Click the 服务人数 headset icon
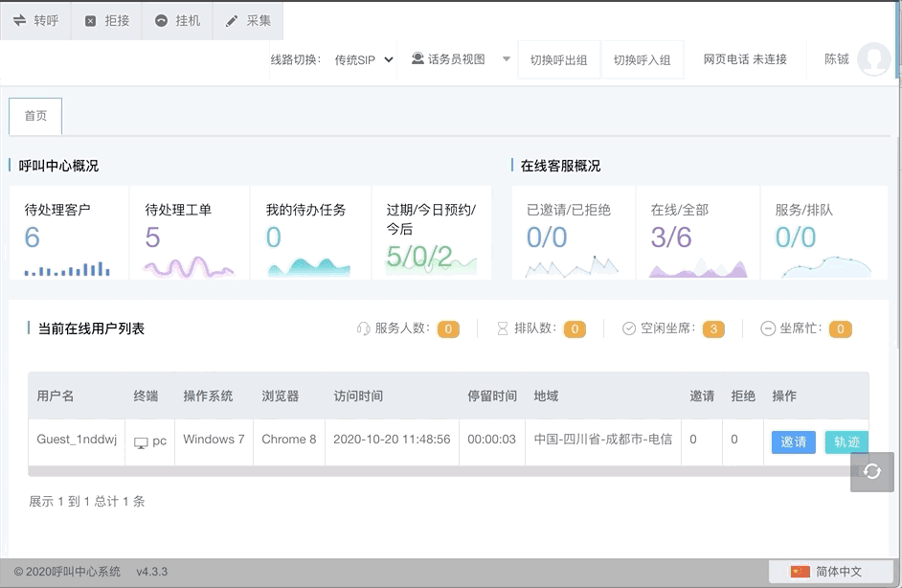Screen dimensions: 902x588 [363, 328]
